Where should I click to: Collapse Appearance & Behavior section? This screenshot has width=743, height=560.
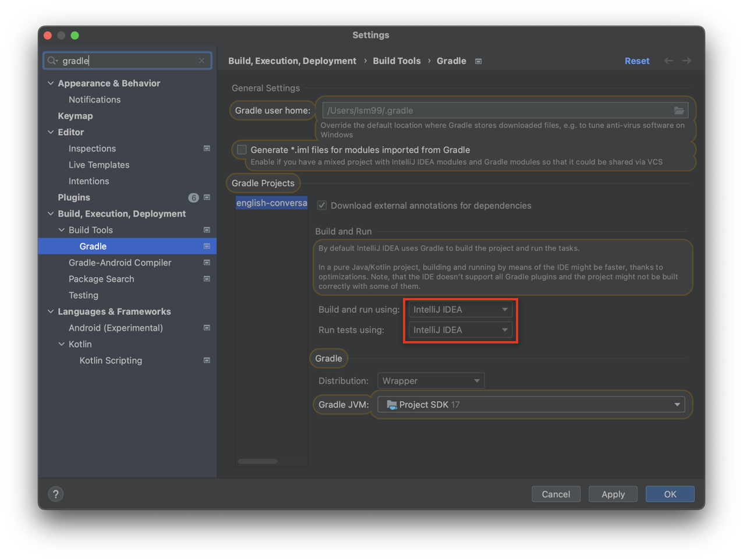(x=51, y=83)
